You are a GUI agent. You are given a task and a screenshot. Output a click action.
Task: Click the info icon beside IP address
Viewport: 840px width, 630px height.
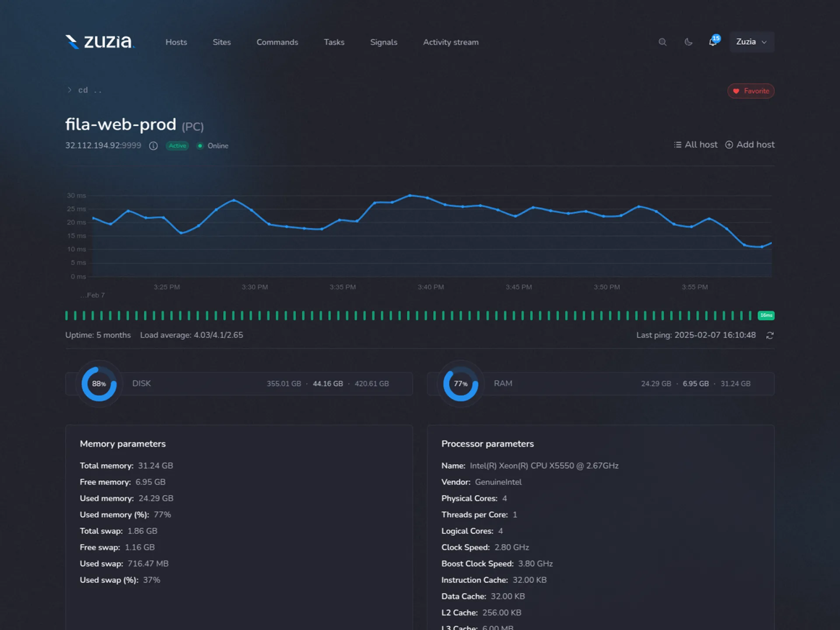point(153,146)
